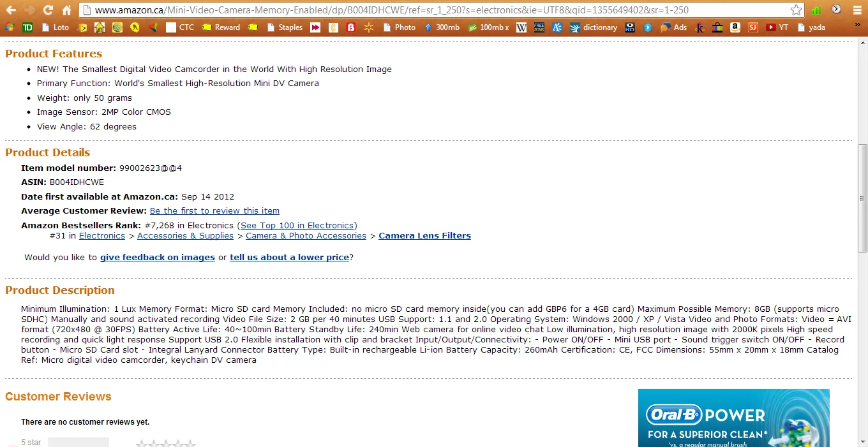Open the Chrome menu button
The image size is (868, 447).
pos(856,10)
